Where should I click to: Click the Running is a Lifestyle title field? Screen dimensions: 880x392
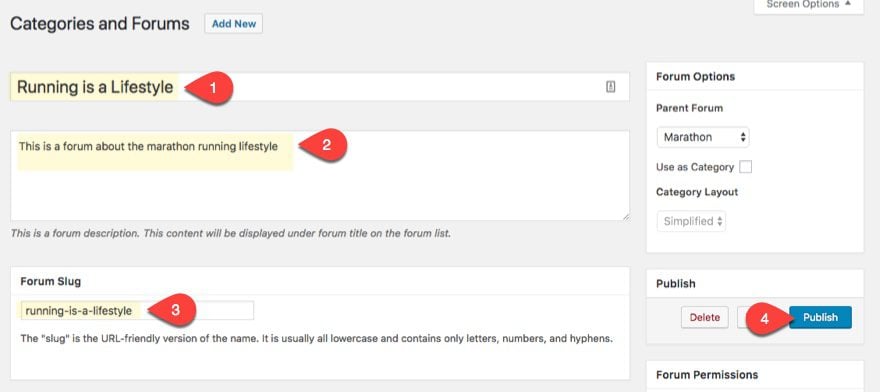point(320,87)
